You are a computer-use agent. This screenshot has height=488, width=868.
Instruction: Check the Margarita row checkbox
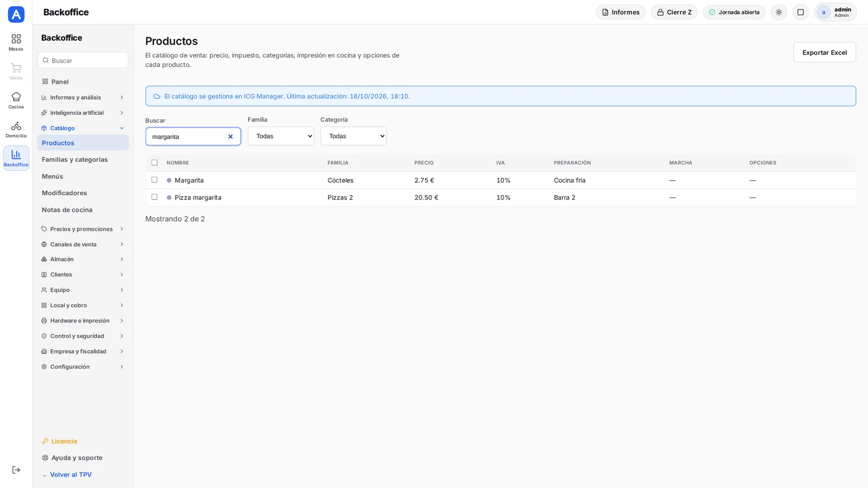pyautogui.click(x=155, y=180)
